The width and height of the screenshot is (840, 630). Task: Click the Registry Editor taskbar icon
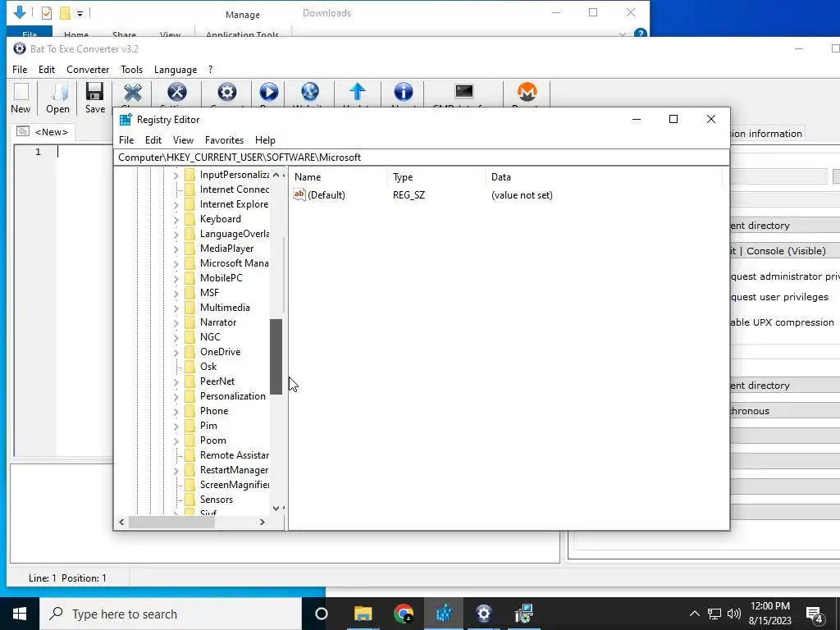(x=444, y=614)
